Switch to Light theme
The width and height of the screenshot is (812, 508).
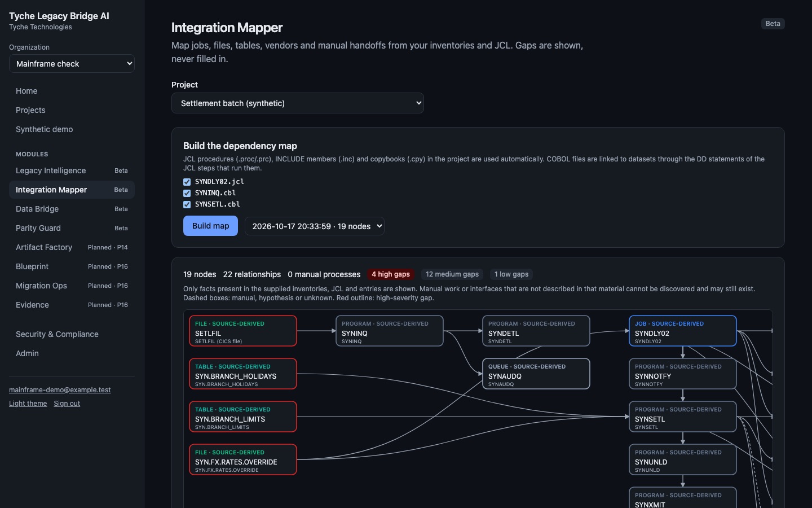pos(28,404)
